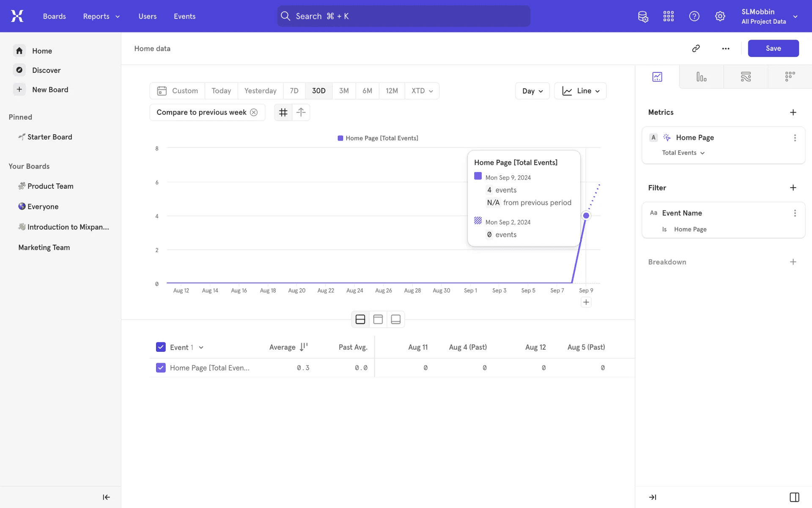
Task: Toggle the value labels hash button
Action: (283, 112)
